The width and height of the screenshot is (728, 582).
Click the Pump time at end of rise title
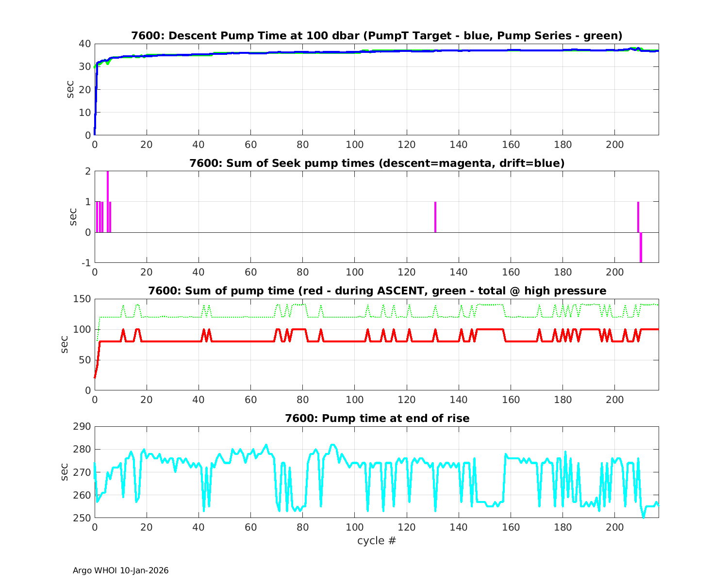377,418
